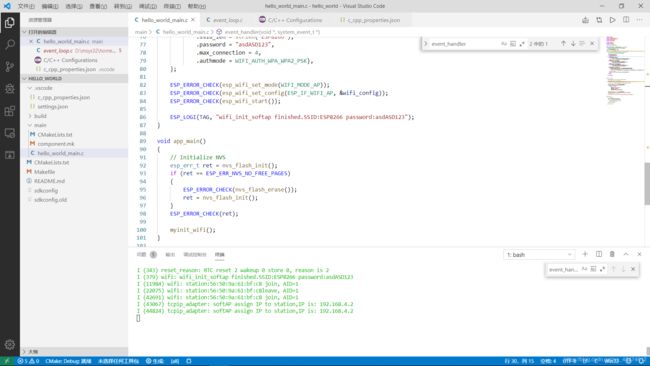Click CMake: Debug status bar button
The width and height of the screenshot is (650, 366).
[68, 361]
